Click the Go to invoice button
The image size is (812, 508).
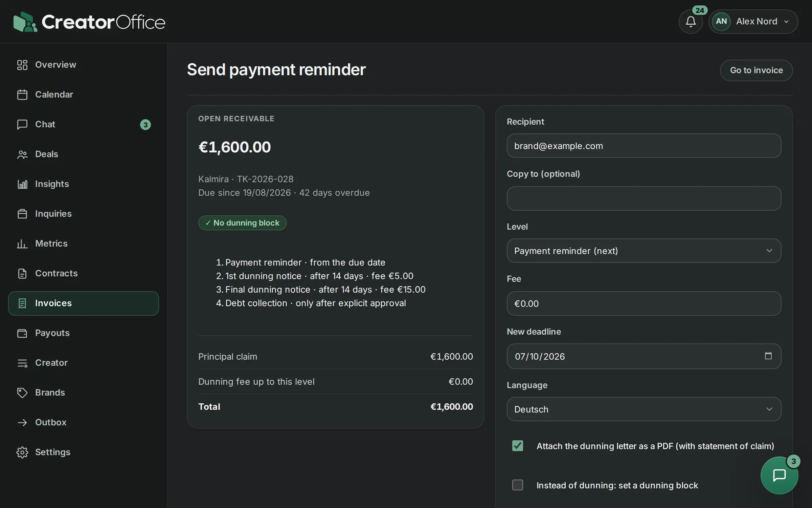click(756, 70)
